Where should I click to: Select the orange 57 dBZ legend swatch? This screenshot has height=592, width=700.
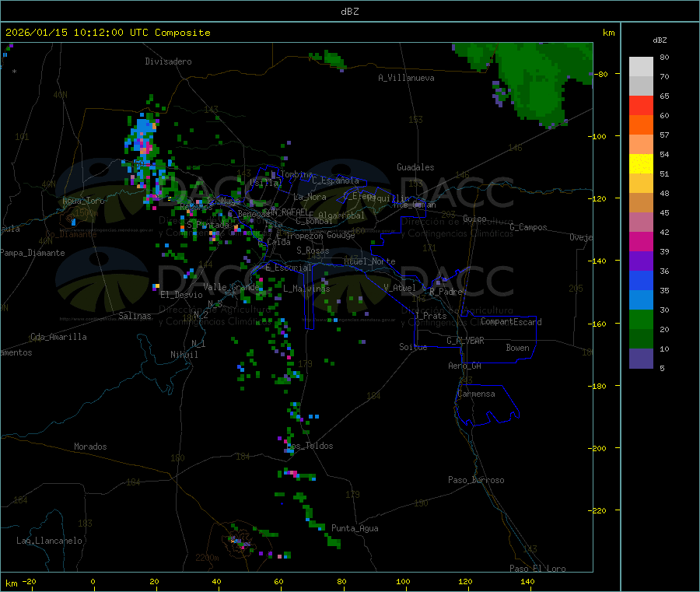(641, 125)
